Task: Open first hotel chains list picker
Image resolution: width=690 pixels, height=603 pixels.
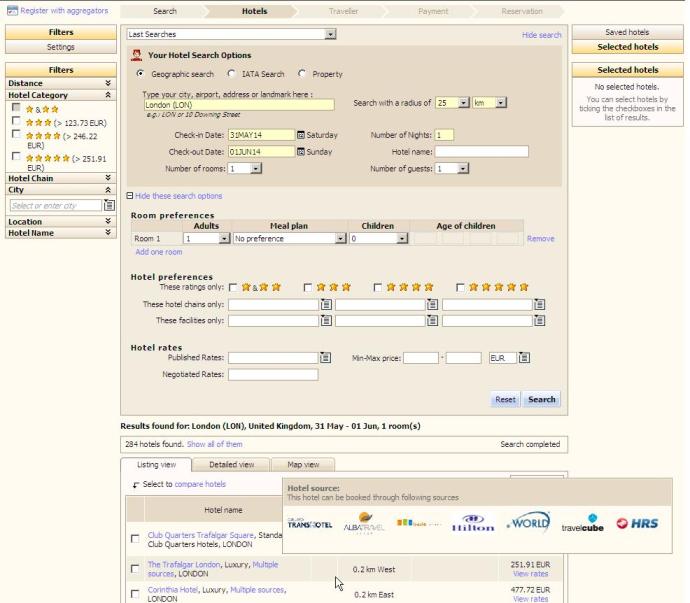Action: pyautogui.click(x=325, y=305)
